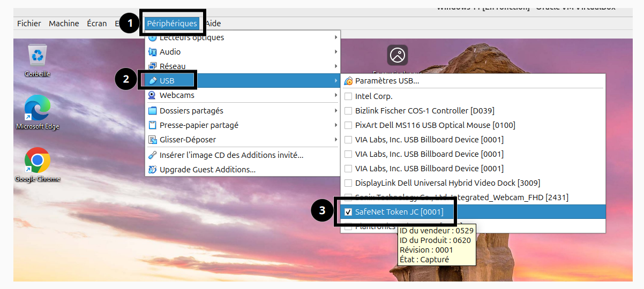
Task: Select Integrated_Webcam_FHD [2431] device entry
Action: pos(473,197)
